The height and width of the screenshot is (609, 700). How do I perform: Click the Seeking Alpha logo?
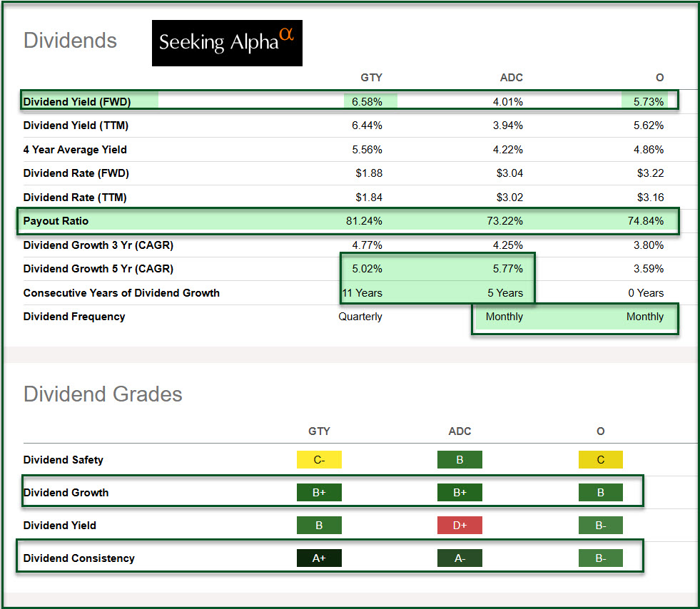tap(227, 43)
